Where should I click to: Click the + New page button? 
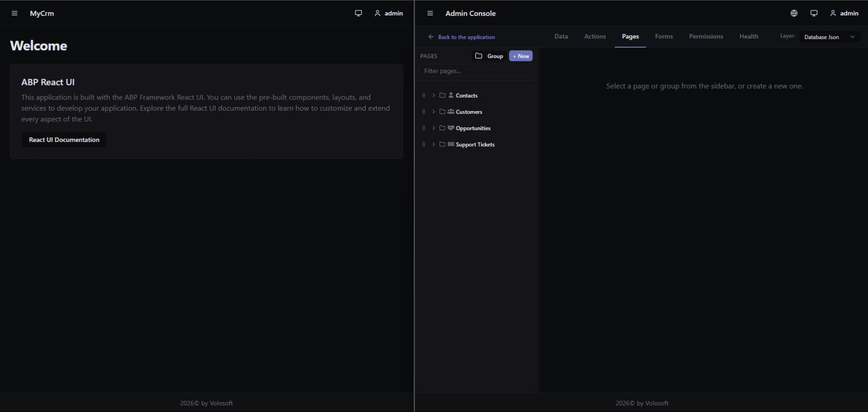[x=521, y=56]
